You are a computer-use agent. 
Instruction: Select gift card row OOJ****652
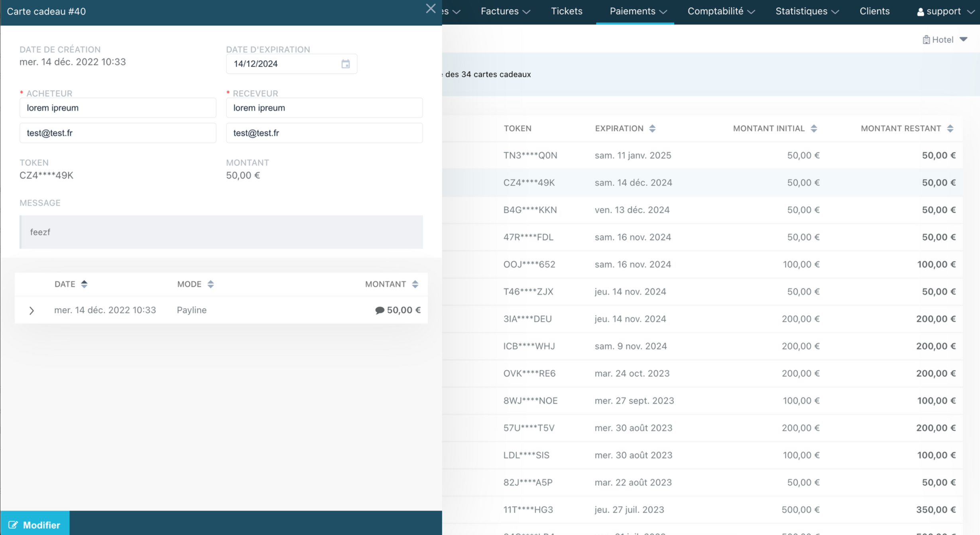[x=703, y=264]
